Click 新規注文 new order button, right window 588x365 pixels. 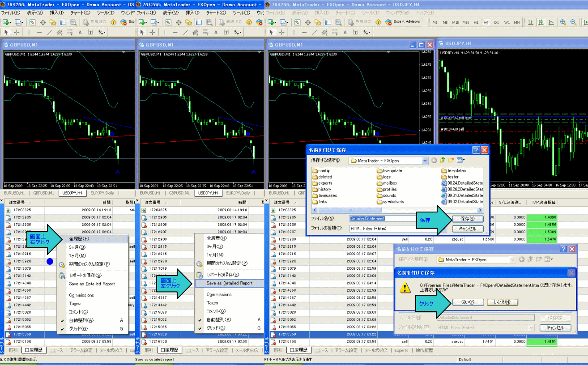pyautogui.click(x=360, y=21)
